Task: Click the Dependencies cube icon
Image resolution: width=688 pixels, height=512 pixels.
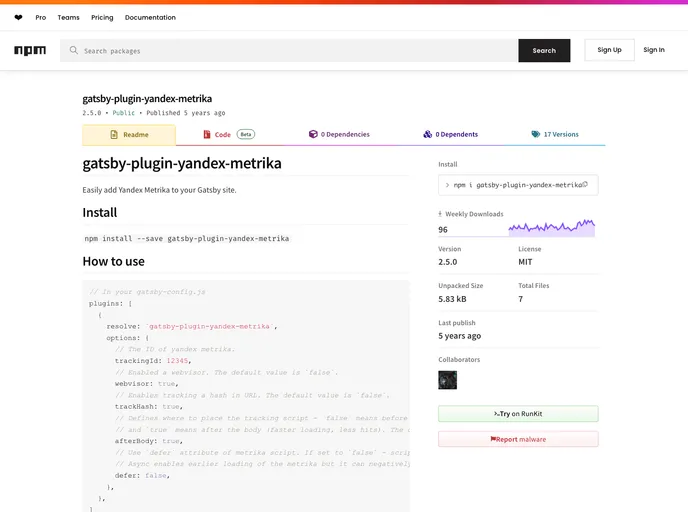Action: (313, 134)
